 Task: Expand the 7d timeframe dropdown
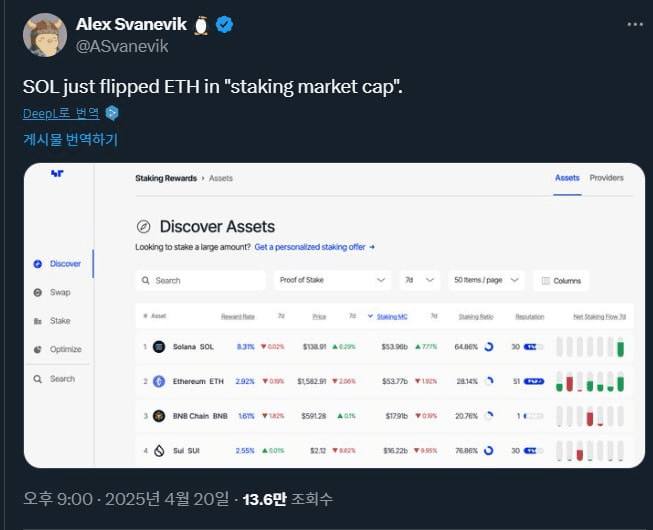click(417, 281)
